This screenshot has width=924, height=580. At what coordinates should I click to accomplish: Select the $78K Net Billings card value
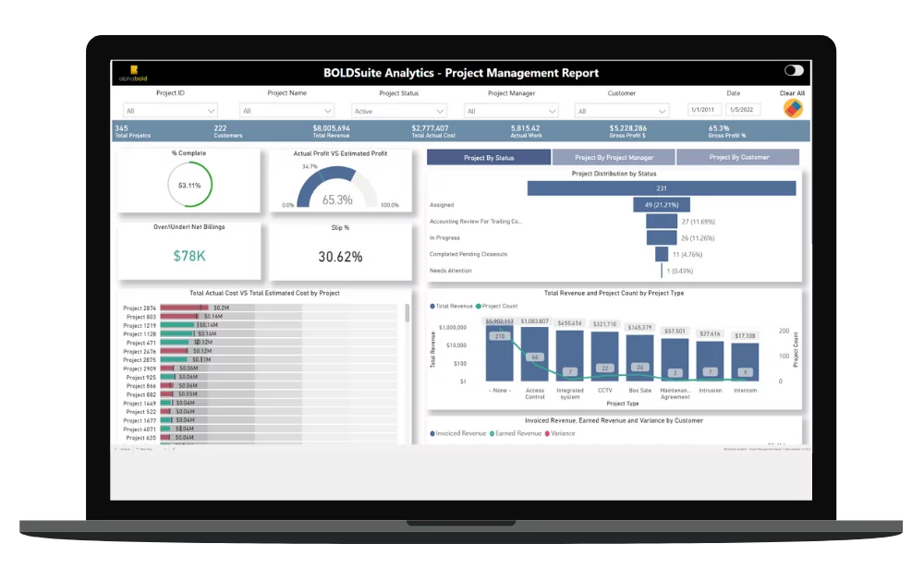tap(189, 256)
